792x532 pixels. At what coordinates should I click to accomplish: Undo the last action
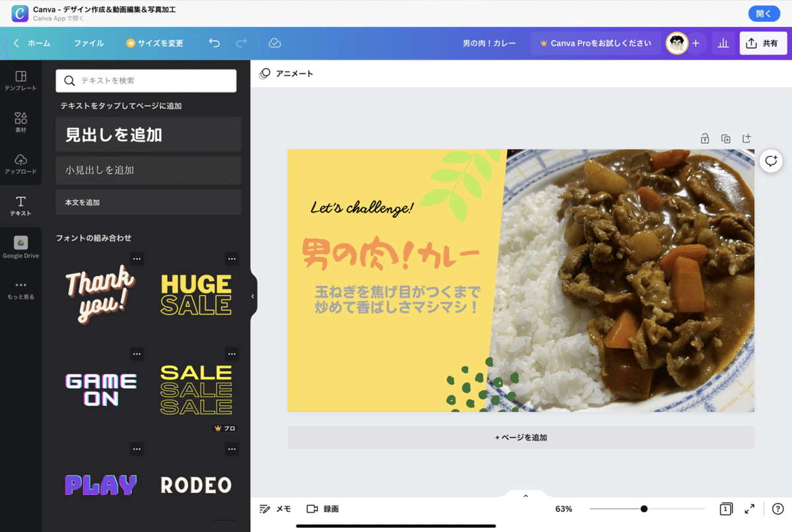pos(214,44)
